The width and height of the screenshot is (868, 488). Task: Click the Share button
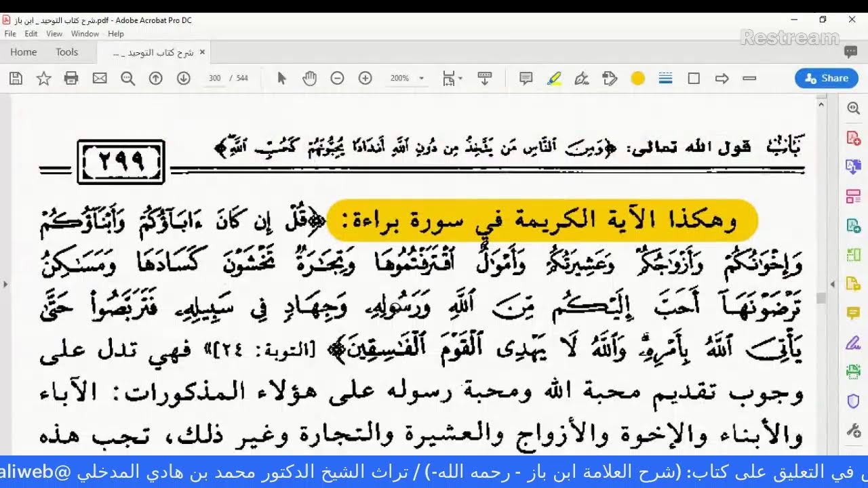pyautogui.click(x=827, y=79)
